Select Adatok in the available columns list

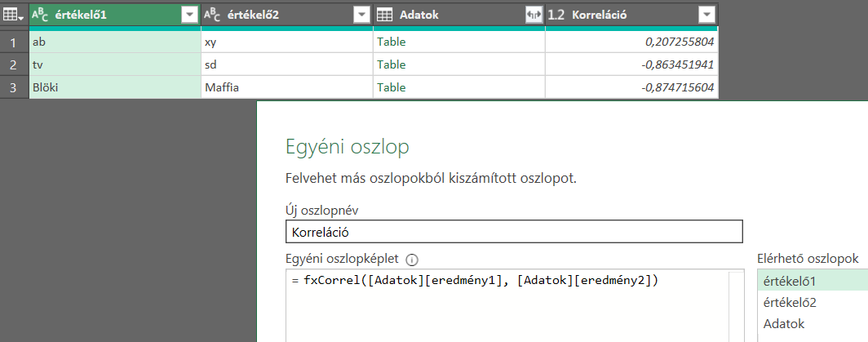[812, 324]
